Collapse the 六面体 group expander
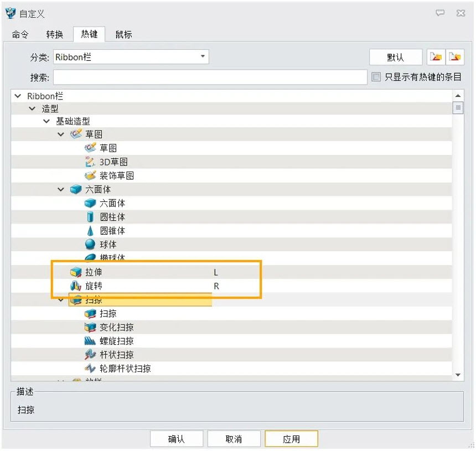Viewport: 476px width, 451px height. (61, 190)
